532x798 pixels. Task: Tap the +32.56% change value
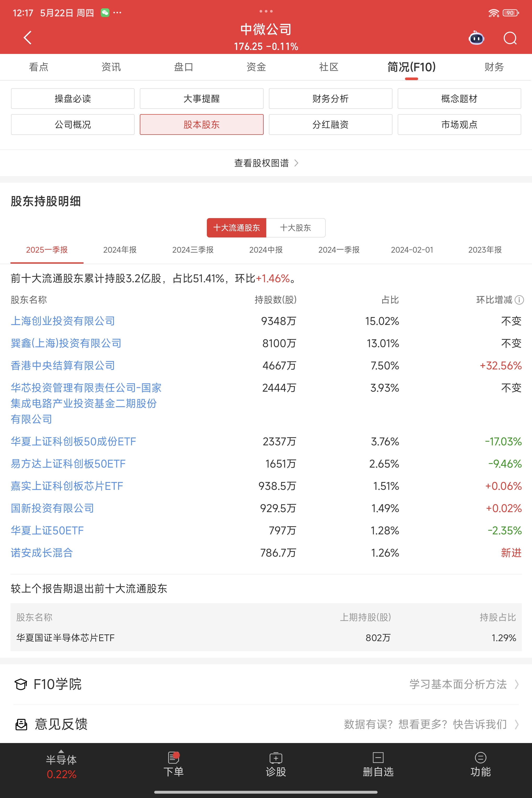(x=500, y=365)
